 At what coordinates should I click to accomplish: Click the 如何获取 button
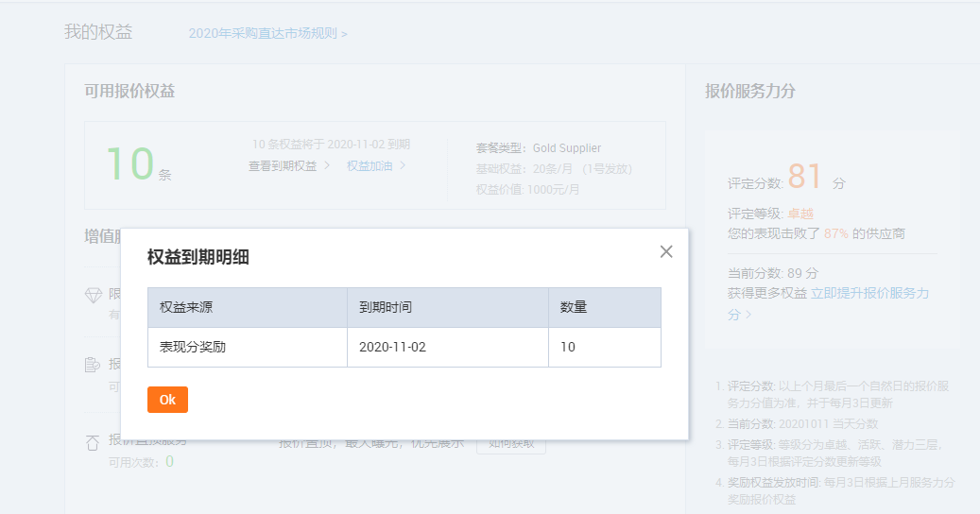pyautogui.click(x=511, y=442)
